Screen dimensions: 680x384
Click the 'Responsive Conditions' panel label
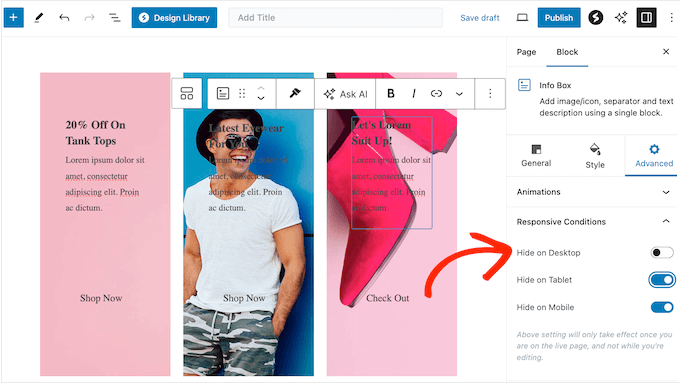click(561, 222)
